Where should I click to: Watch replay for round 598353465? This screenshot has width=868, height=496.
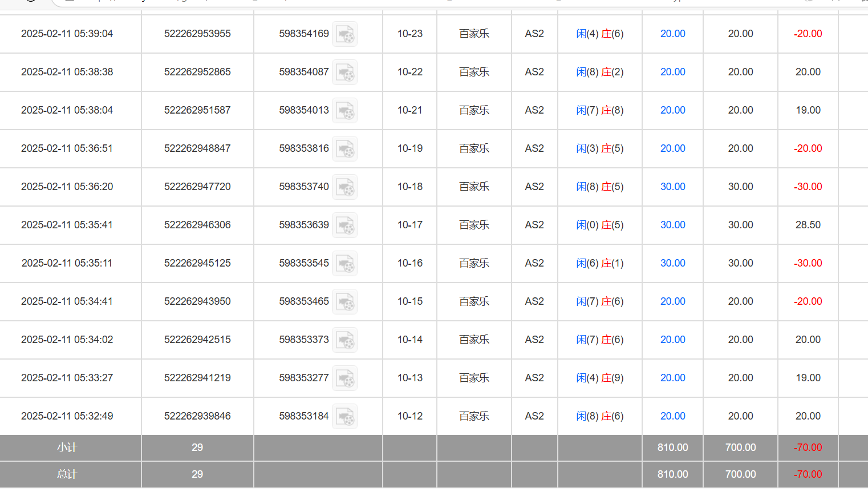click(x=344, y=302)
